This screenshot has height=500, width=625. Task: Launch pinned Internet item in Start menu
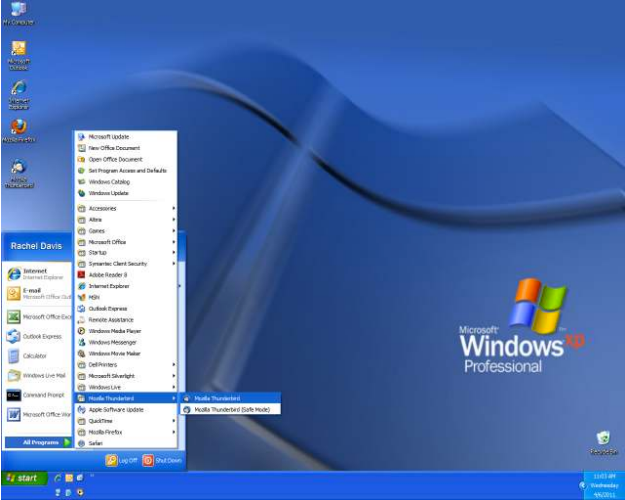[x=38, y=274]
